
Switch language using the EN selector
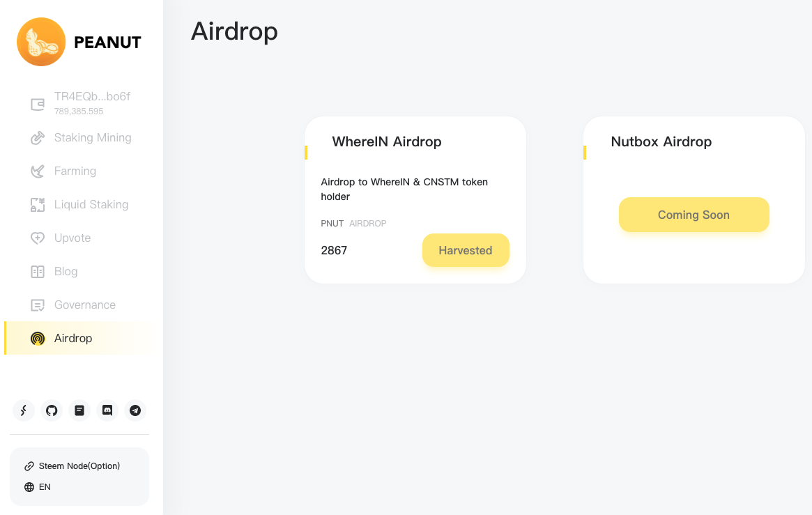coord(37,487)
